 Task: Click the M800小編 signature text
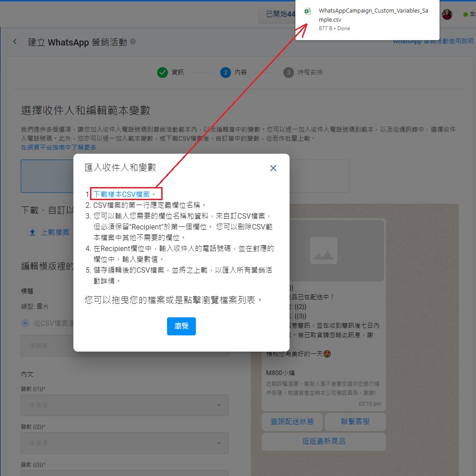[280, 373]
